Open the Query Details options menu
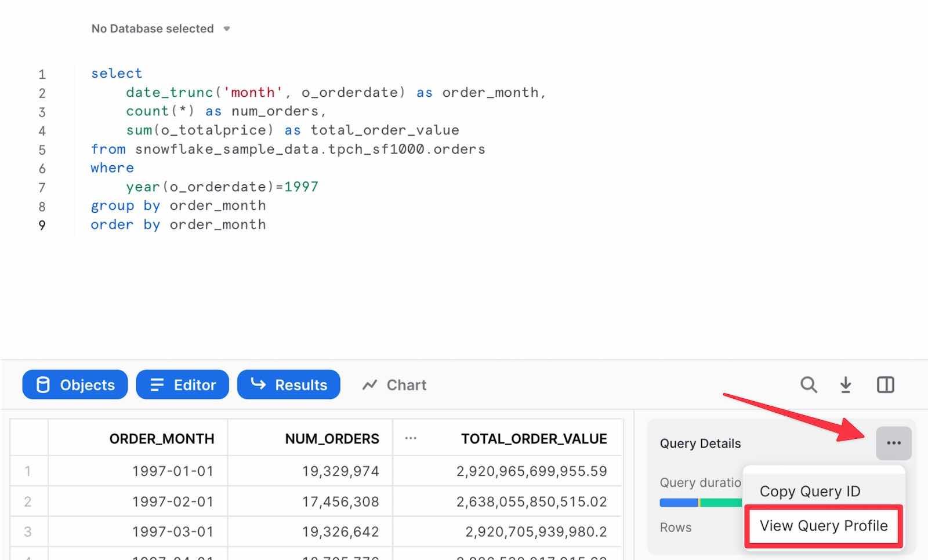 pyautogui.click(x=894, y=443)
